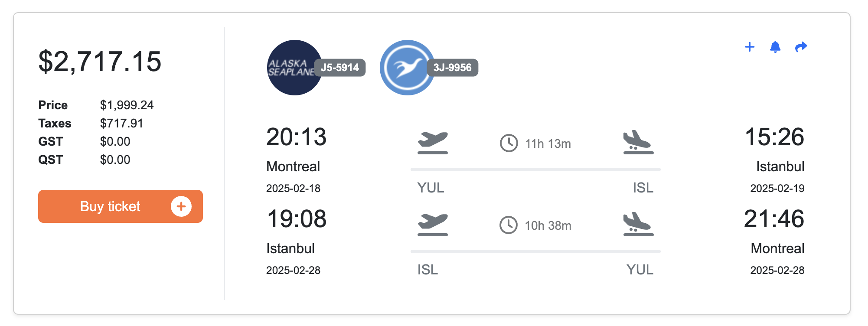Viewport: 868px width, 326px height.
Task: Click the clock icon next to 10h 38m
Action: tap(509, 225)
